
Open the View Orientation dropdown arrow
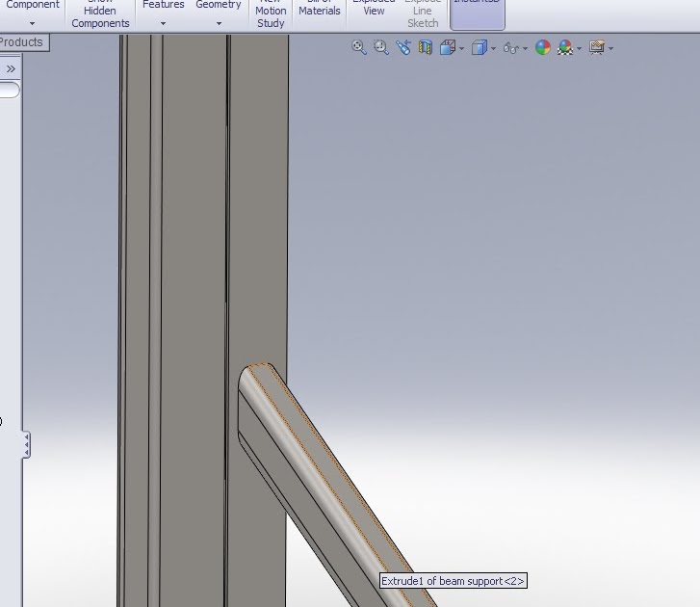click(x=461, y=48)
